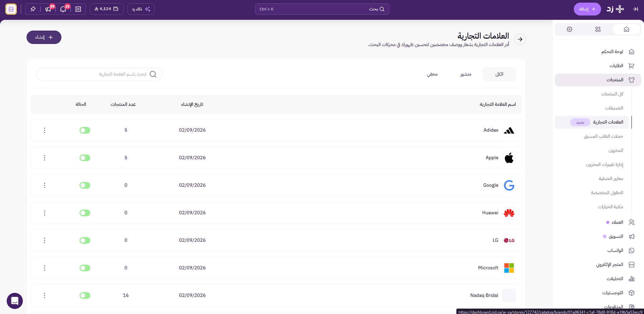Switch to the settings gear tab in the sidebar

click(569, 29)
